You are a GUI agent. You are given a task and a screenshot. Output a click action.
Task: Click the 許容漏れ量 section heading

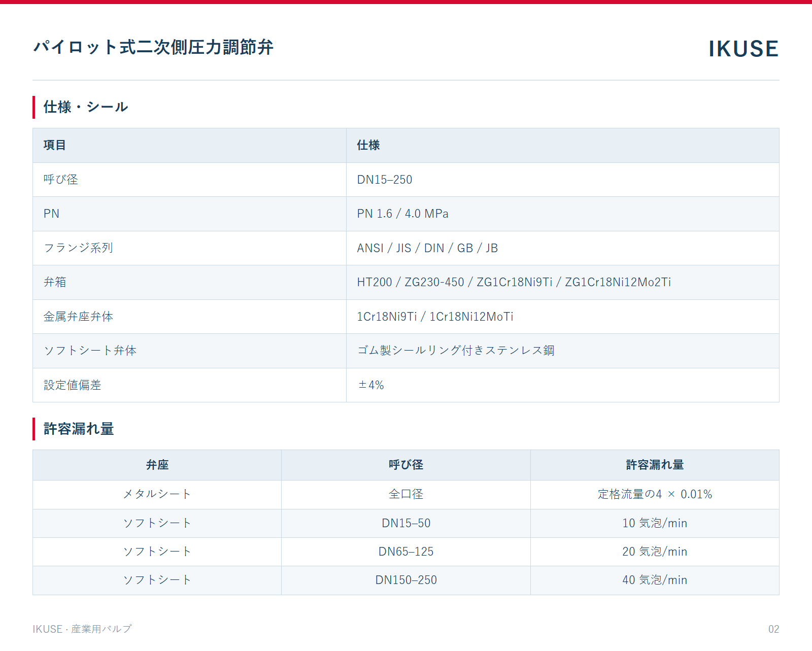[79, 429]
